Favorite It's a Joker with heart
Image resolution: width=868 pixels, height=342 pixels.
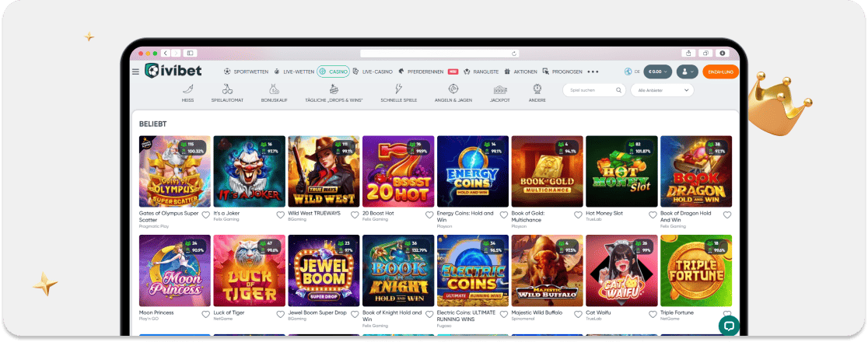coord(281,215)
